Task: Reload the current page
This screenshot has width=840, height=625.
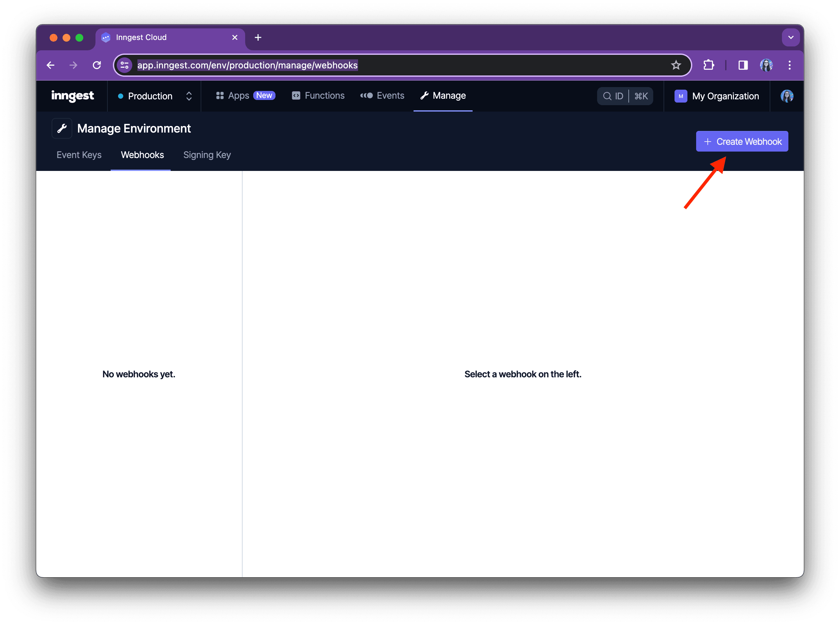Action: click(x=97, y=65)
